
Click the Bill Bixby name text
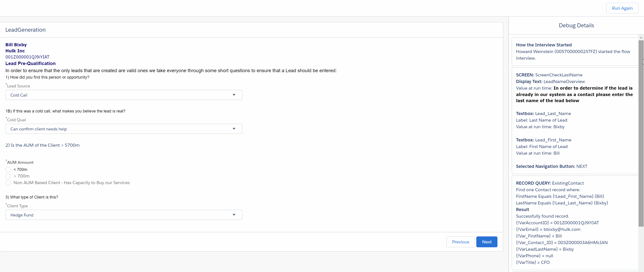[16, 45]
